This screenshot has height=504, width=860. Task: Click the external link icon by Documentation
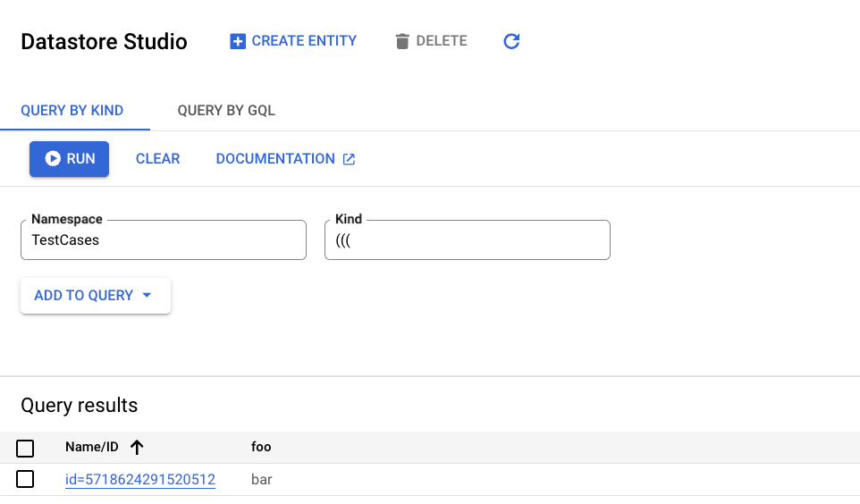[350, 159]
